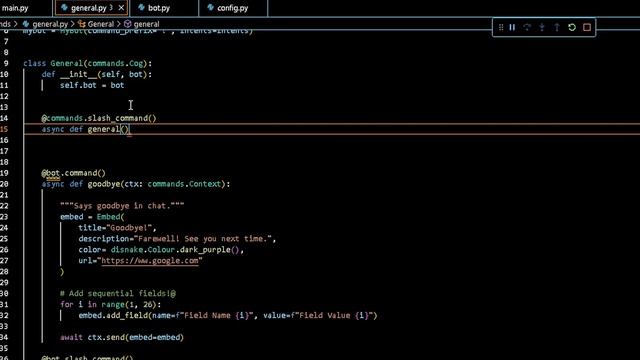Open the https://ww.google.com URL in code

150,260
